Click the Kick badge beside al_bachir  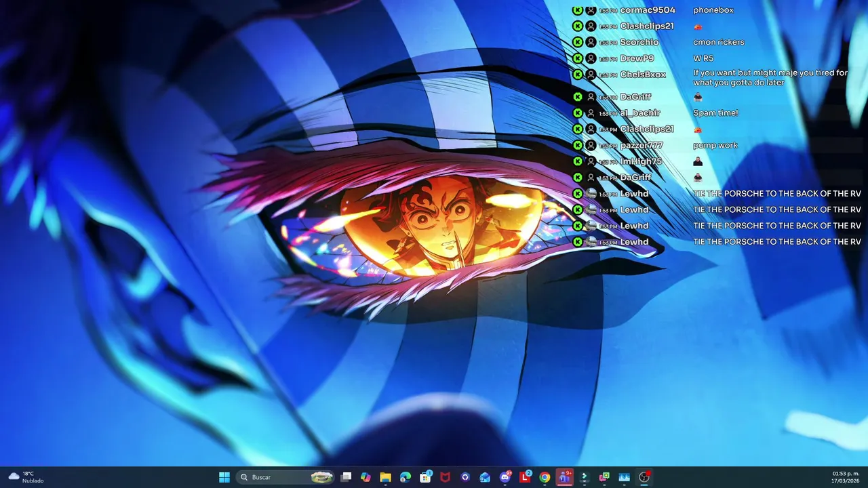(578, 113)
